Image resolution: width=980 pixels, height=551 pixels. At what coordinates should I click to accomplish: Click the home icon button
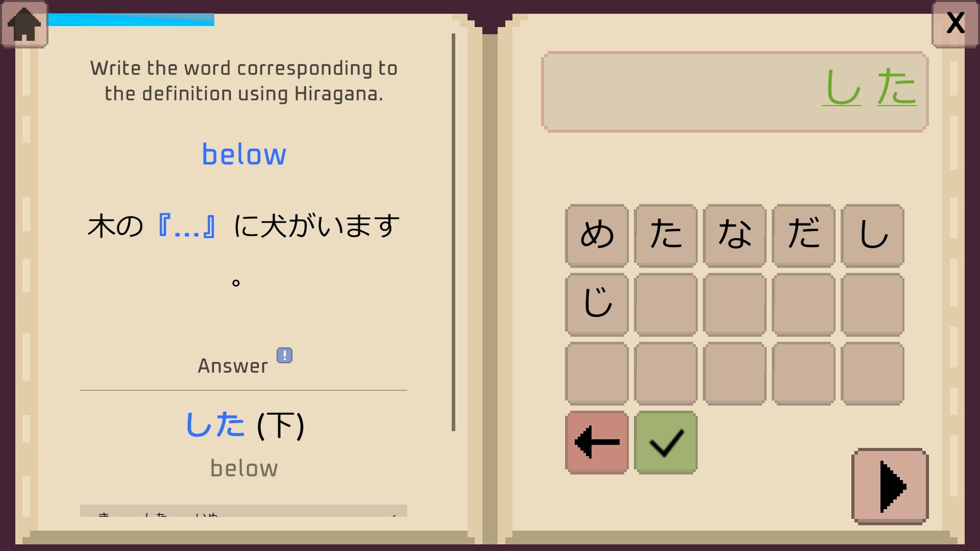click(24, 24)
